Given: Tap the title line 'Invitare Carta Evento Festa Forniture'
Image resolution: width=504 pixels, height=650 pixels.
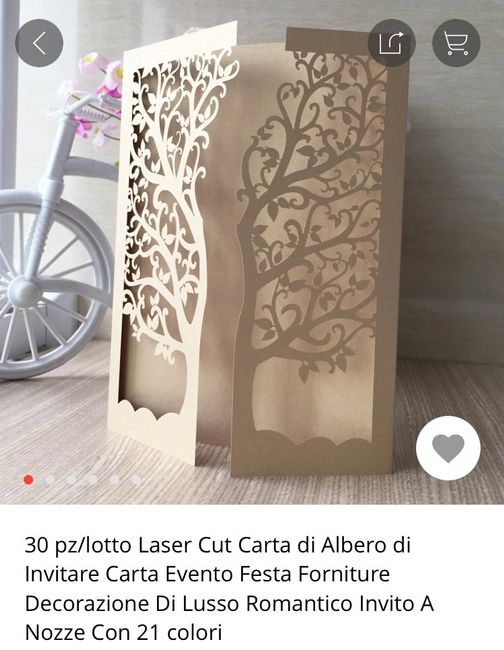Looking at the screenshot, I should click(207, 574).
